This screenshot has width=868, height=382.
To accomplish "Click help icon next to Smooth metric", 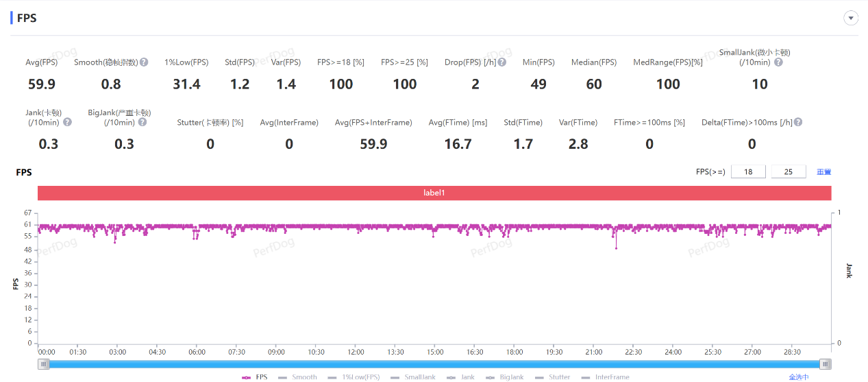I will pyautogui.click(x=144, y=62).
